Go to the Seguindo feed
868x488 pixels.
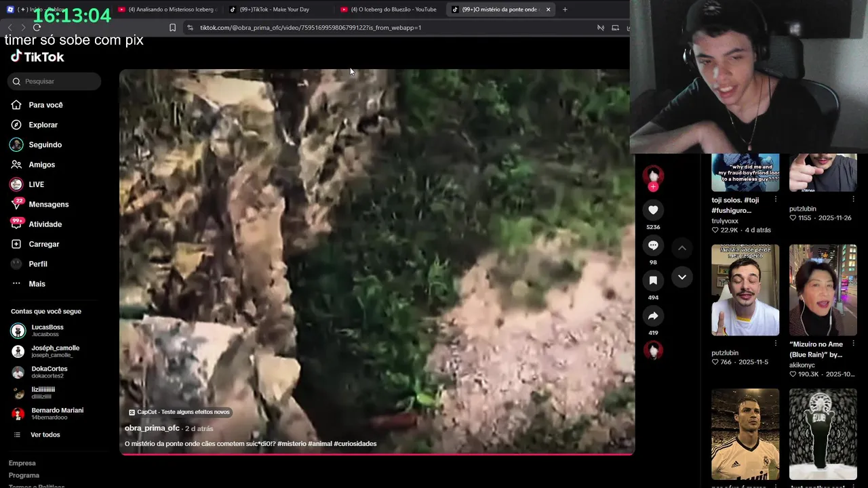point(45,144)
